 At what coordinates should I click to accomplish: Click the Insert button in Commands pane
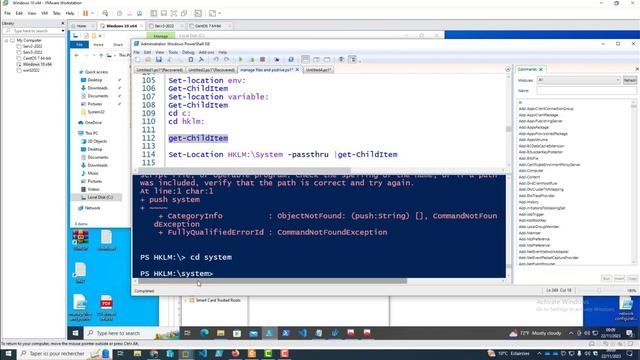pyautogui.click(x=620, y=278)
